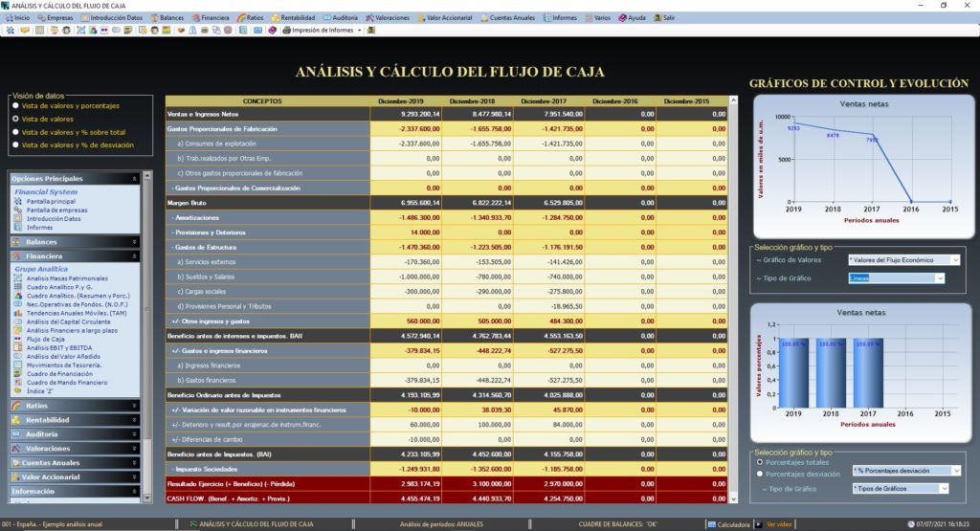
Task: Click the Margen Bruto row label
Action: pyautogui.click(x=268, y=203)
